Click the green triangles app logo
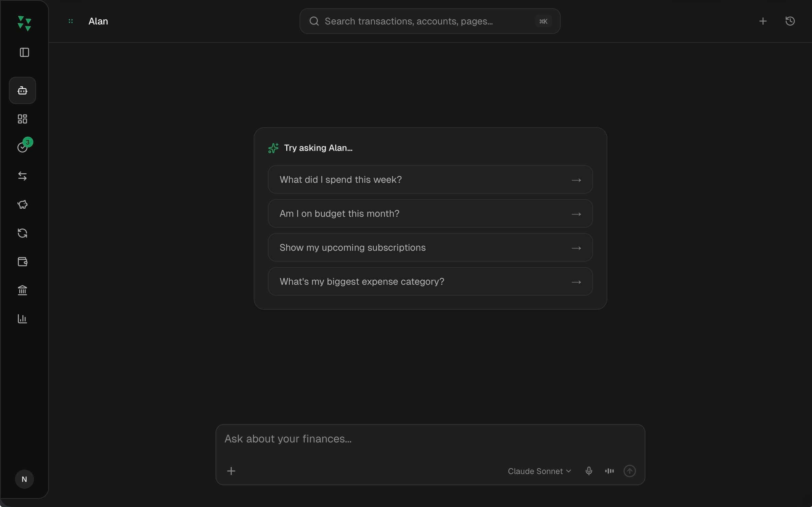 24,23
